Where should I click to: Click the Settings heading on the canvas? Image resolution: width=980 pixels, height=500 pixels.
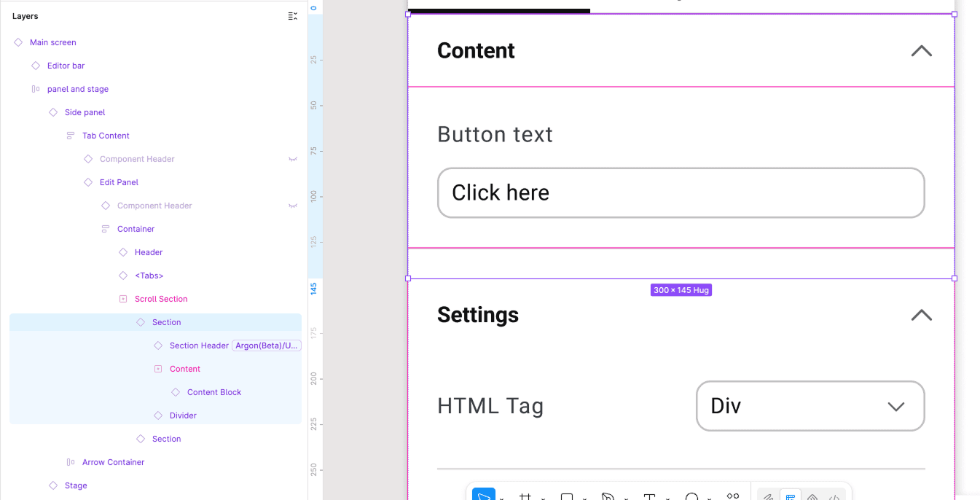tap(478, 315)
